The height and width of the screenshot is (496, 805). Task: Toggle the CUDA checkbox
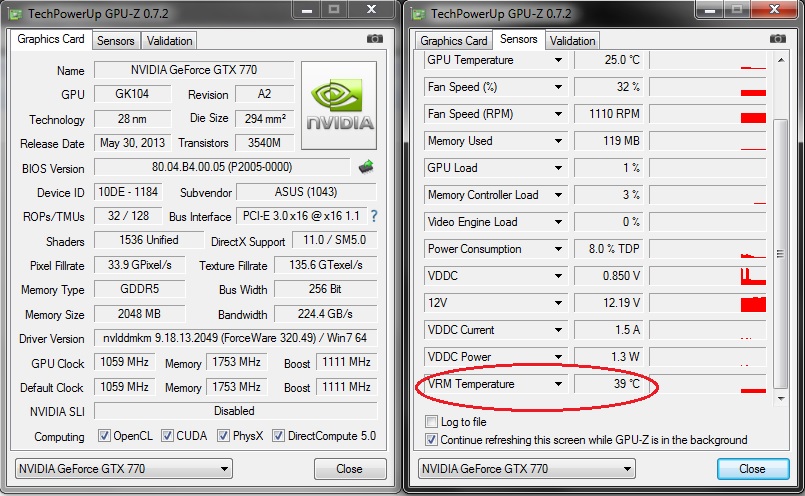(167, 436)
